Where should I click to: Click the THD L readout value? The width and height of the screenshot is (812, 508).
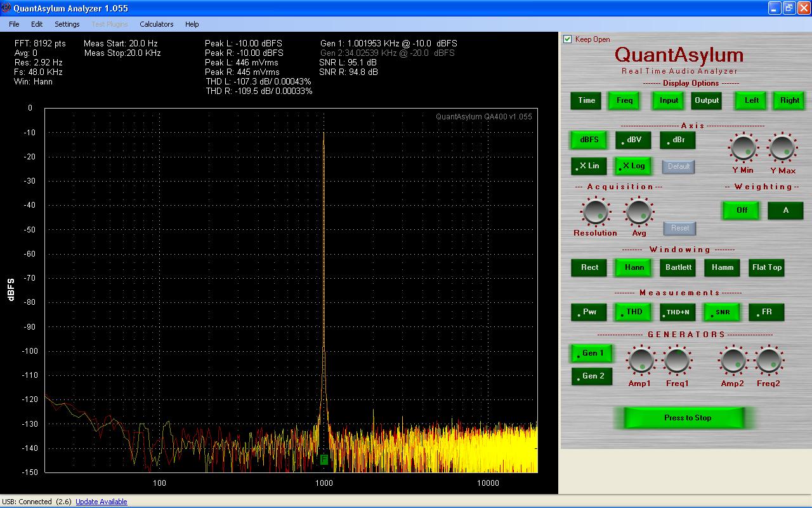coord(258,81)
